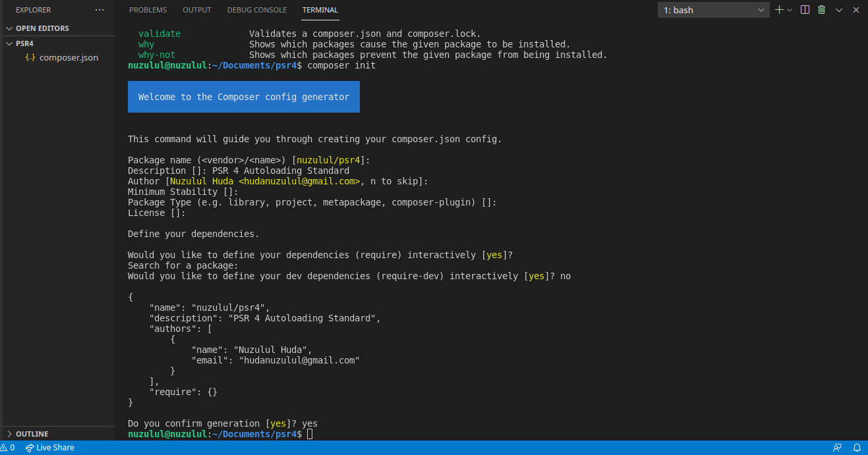Screen dimensions: 868x455
Task: Create a new terminal with plus icon
Action: [x=780, y=10]
